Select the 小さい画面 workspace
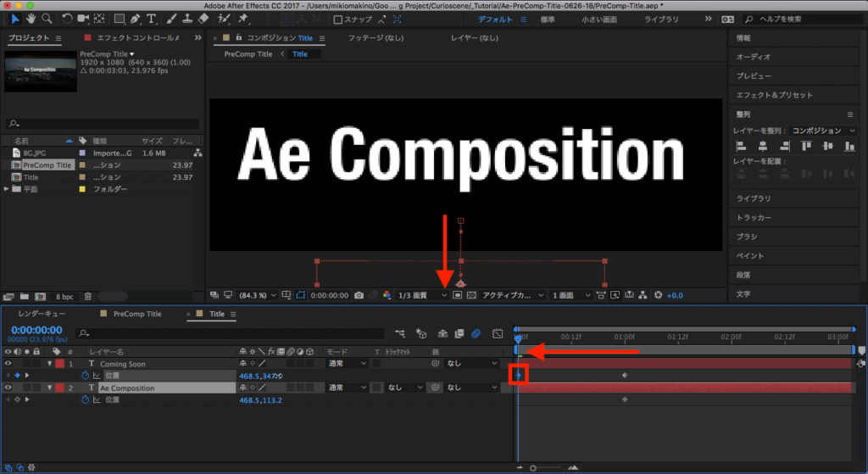This screenshot has width=868, height=474. coord(599,20)
